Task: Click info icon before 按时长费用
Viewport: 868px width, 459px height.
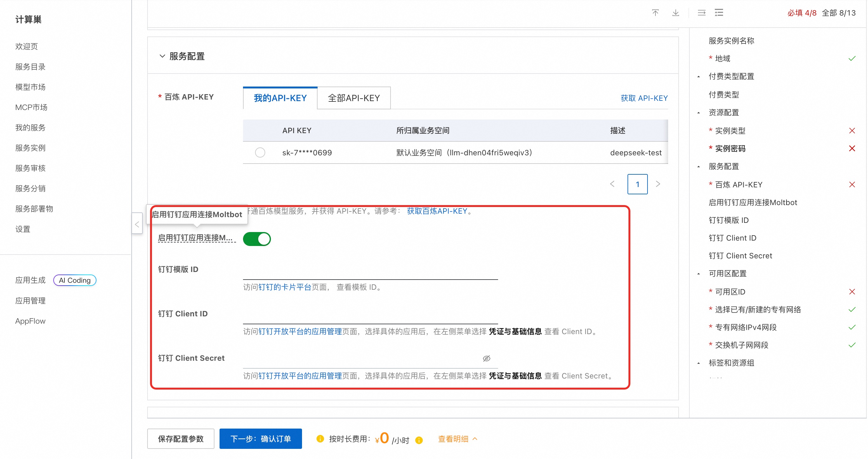Action: (320, 438)
